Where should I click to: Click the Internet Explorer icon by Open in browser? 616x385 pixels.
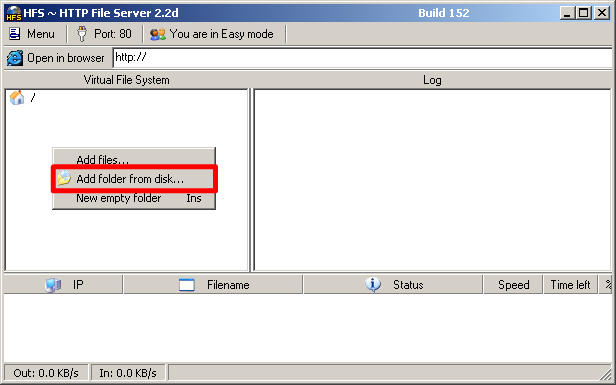click(15, 58)
